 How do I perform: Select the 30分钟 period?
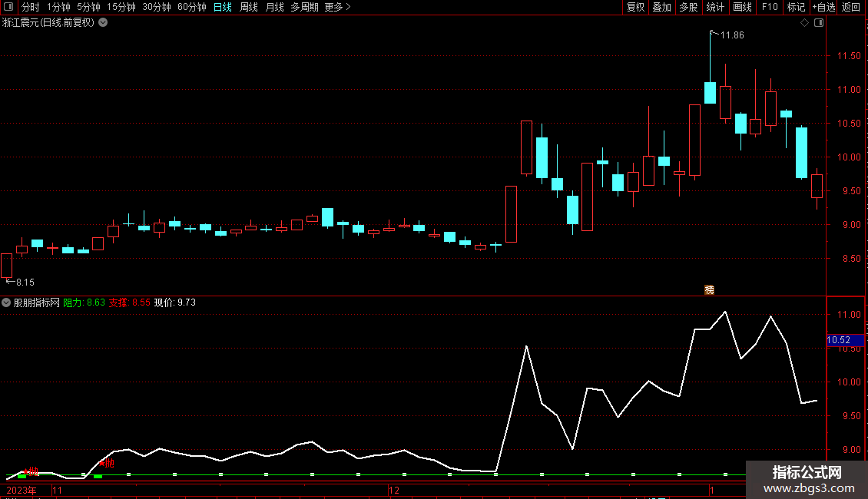157,7
